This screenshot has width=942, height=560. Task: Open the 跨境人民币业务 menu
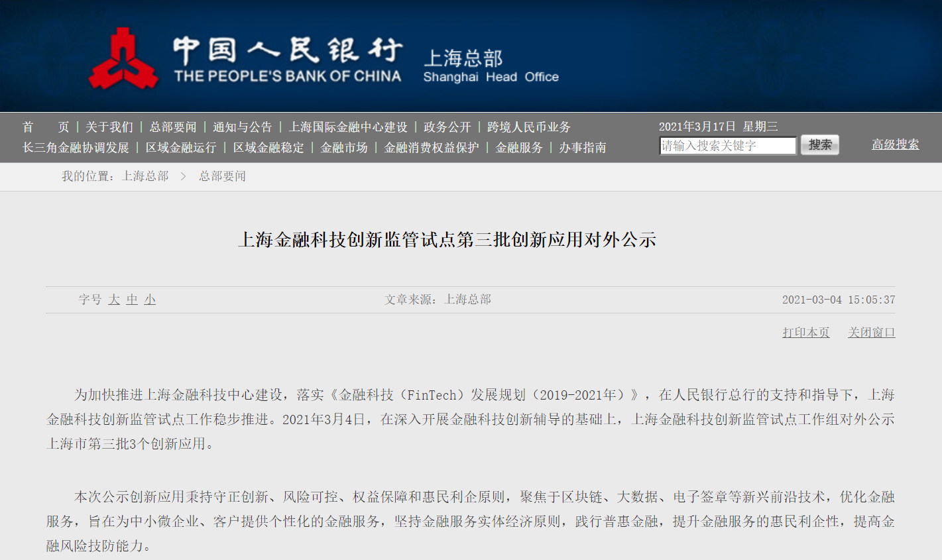[526, 127]
